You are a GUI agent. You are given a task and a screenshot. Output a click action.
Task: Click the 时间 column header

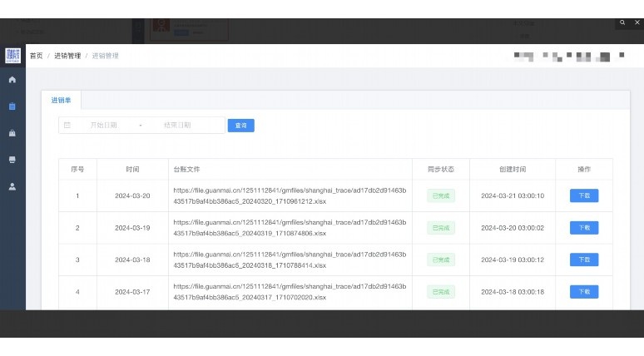point(132,169)
